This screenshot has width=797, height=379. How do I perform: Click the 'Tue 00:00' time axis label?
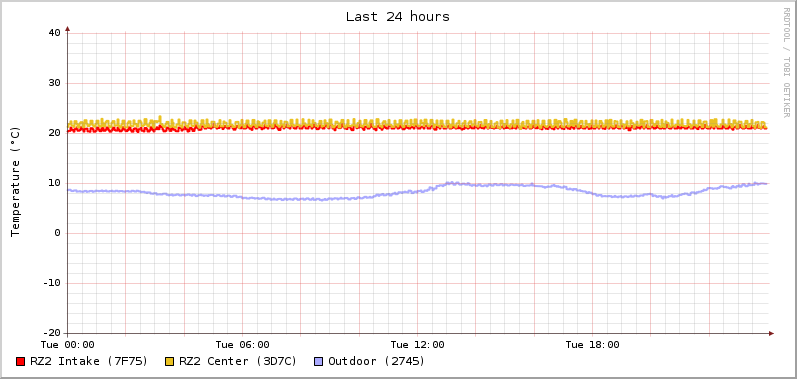point(68,345)
